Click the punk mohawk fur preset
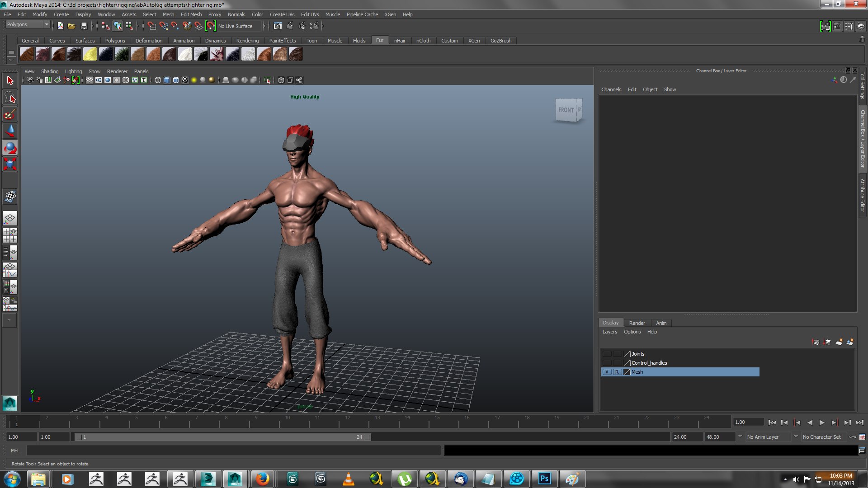This screenshot has height=488, width=868. [x=217, y=54]
